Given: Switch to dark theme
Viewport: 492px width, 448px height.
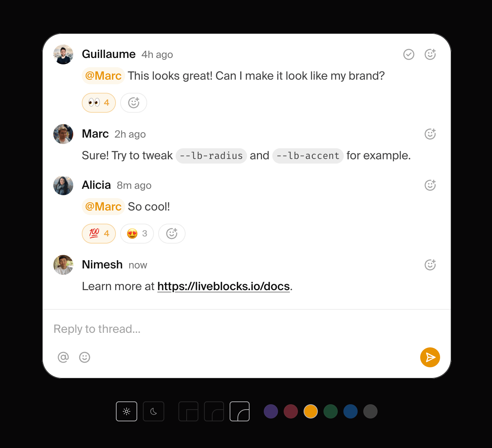Looking at the screenshot, I should point(154,411).
